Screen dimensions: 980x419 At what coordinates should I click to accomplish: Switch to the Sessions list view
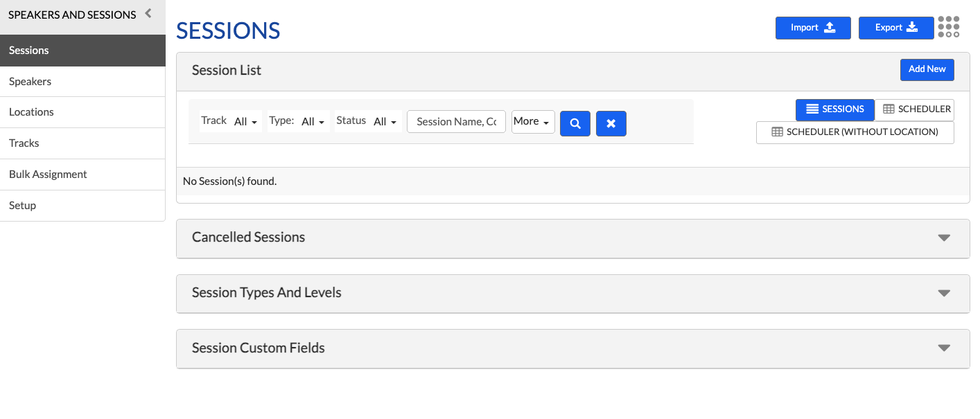(x=834, y=109)
